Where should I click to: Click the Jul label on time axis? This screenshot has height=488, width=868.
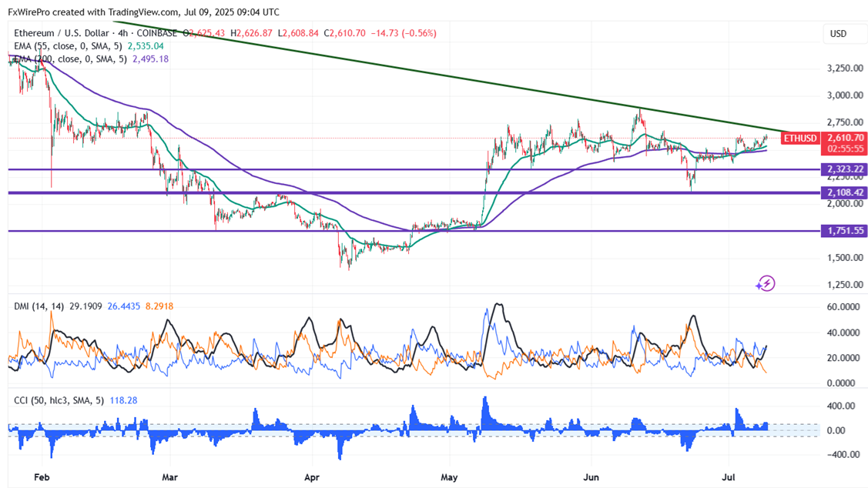(x=729, y=477)
